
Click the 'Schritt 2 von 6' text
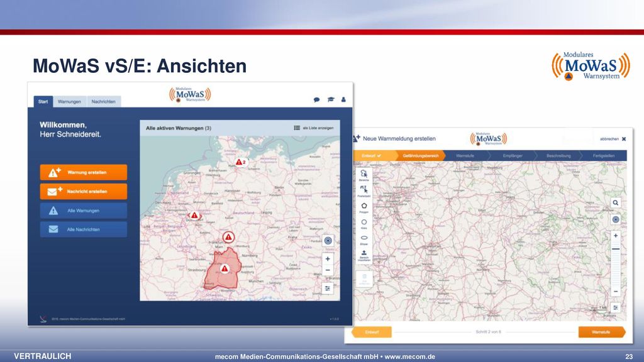coord(488,332)
